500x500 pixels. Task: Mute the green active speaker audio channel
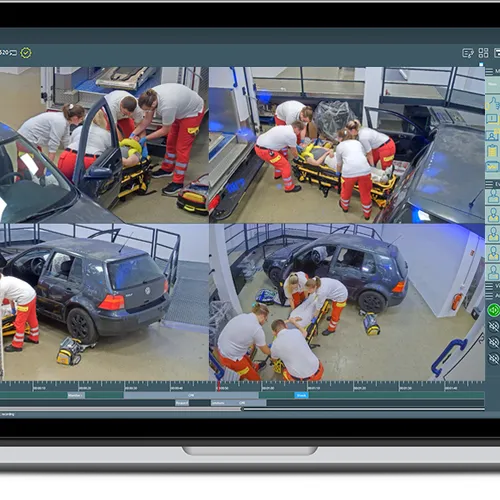tap(494, 310)
